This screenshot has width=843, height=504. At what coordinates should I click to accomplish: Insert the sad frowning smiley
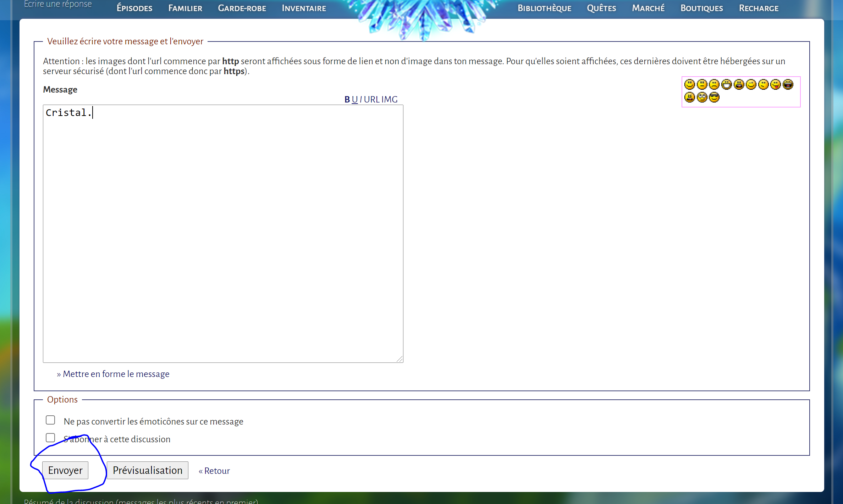(714, 84)
